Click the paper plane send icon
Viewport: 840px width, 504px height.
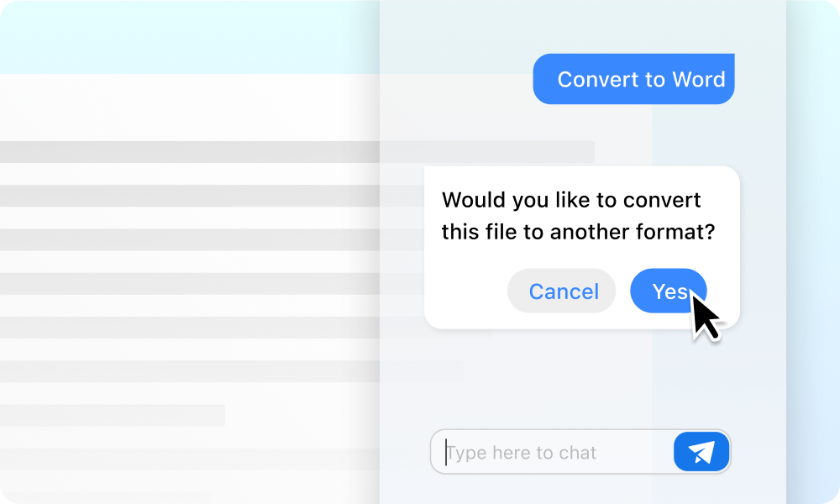(x=701, y=453)
